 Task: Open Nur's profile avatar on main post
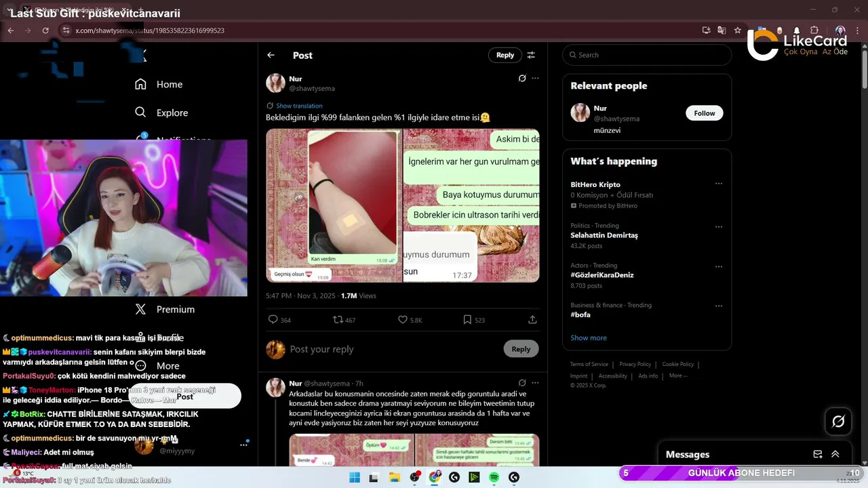pos(275,83)
